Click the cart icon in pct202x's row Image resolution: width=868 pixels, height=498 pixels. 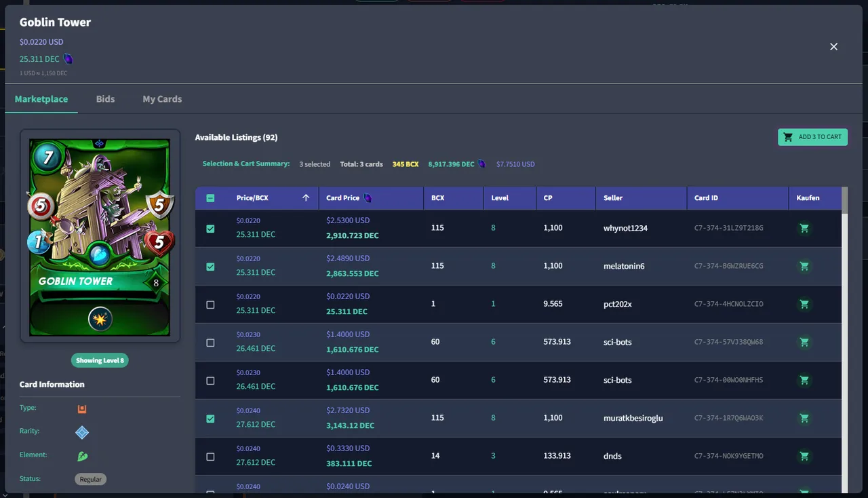(804, 305)
